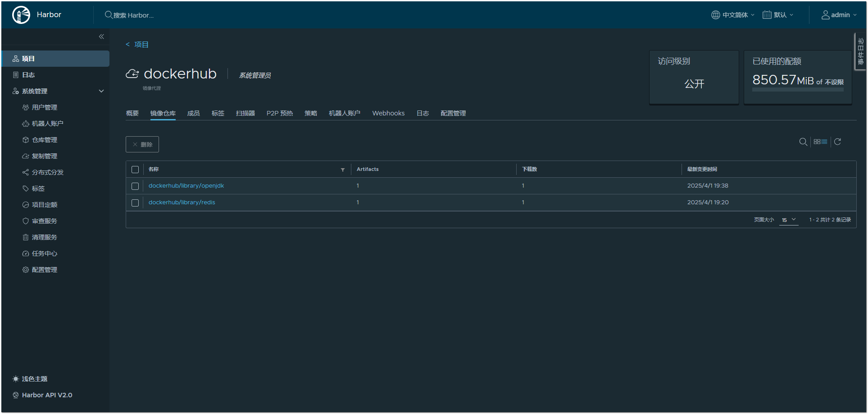Click the 删除 button
The width and height of the screenshot is (868, 414).
click(x=142, y=144)
